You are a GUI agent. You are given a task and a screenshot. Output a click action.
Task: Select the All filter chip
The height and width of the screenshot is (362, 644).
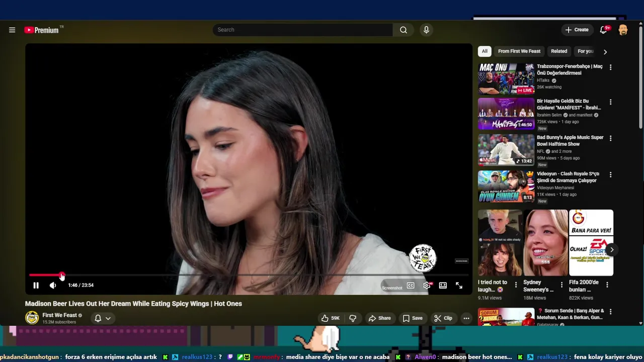[x=485, y=51]
